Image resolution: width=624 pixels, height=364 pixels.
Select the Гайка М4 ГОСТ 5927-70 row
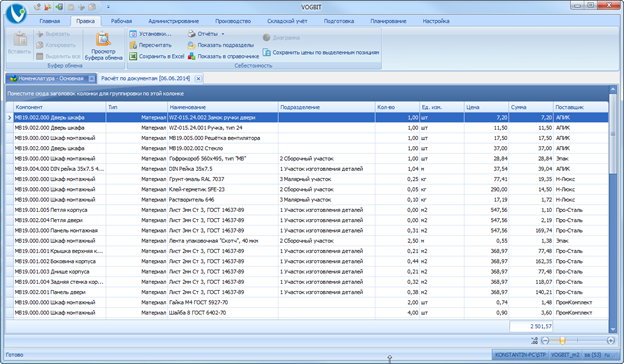pyautogui.click(x=307, y=302)
